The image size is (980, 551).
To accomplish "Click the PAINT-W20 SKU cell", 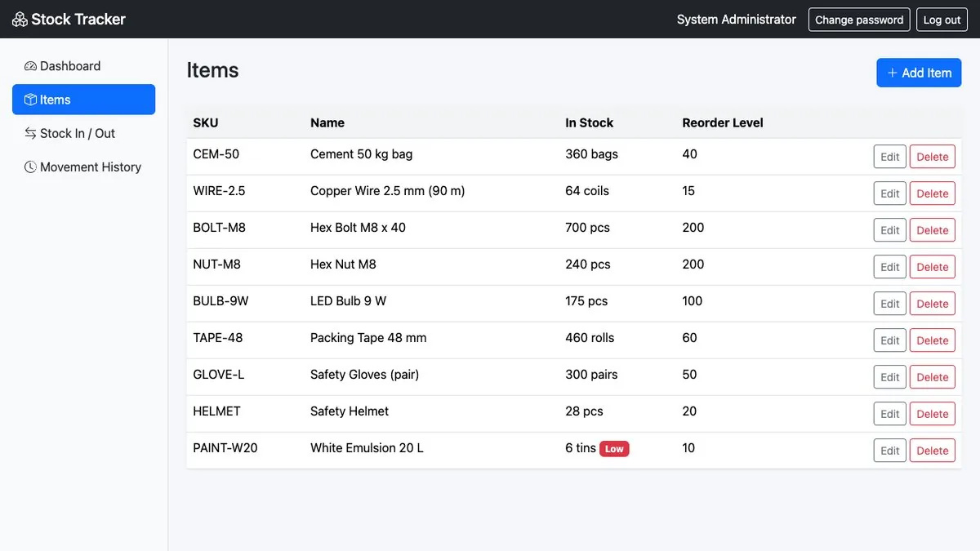I will point(225,448).
